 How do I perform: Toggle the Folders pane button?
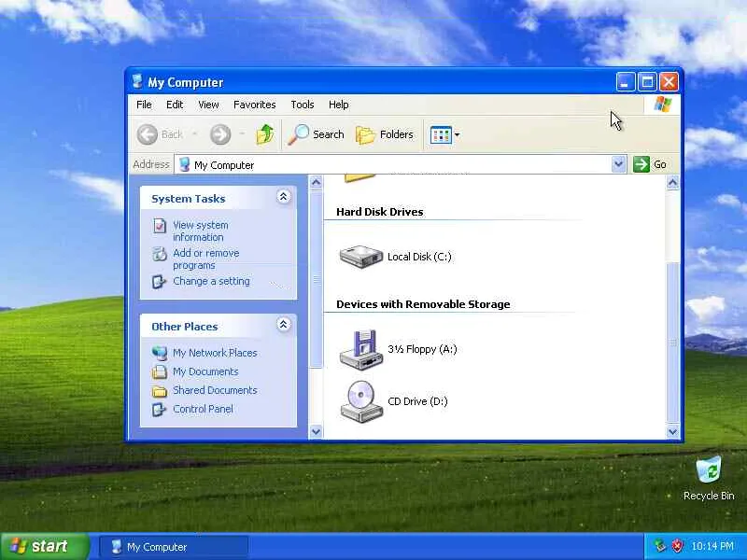pyautogui.click(x=385, y=134)
